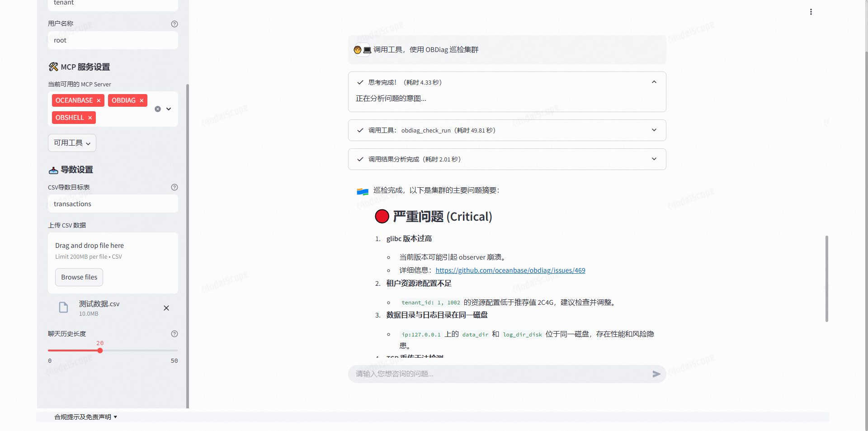The width and height of the screenshot is (868, 431).
Task: Click the wrench icon in MCP 服务设置 header
Action: pyautogui.click(x=53, y=66)
